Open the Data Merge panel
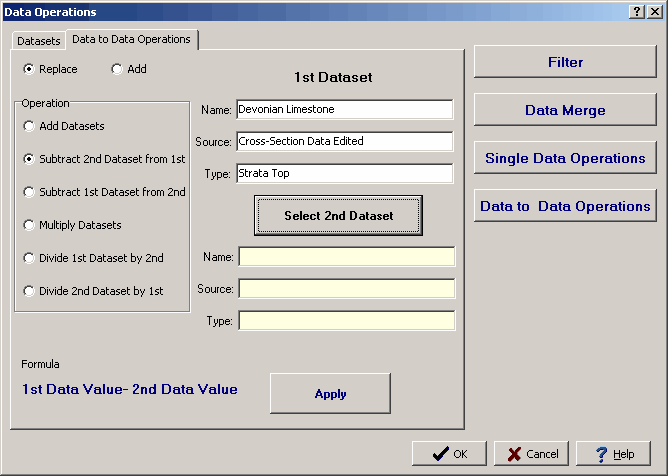 pyautogui.click(x=565, y=110)
